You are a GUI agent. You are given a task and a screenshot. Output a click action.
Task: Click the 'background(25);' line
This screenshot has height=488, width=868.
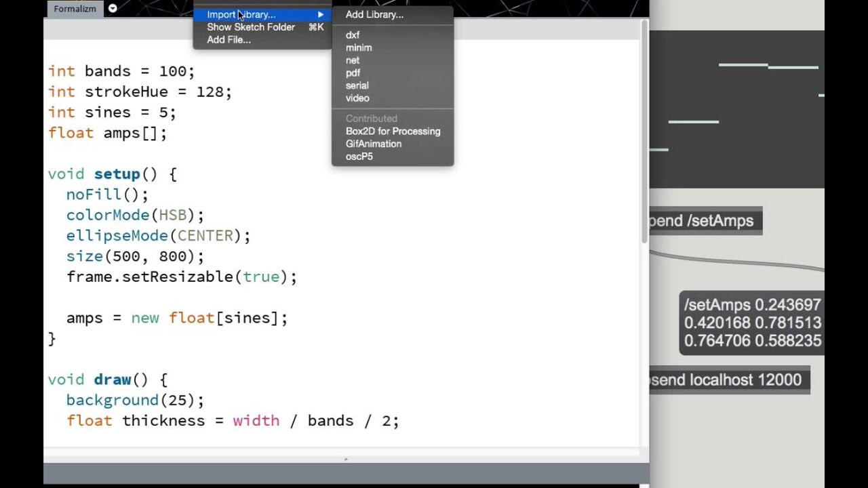(x=135, y=400)
